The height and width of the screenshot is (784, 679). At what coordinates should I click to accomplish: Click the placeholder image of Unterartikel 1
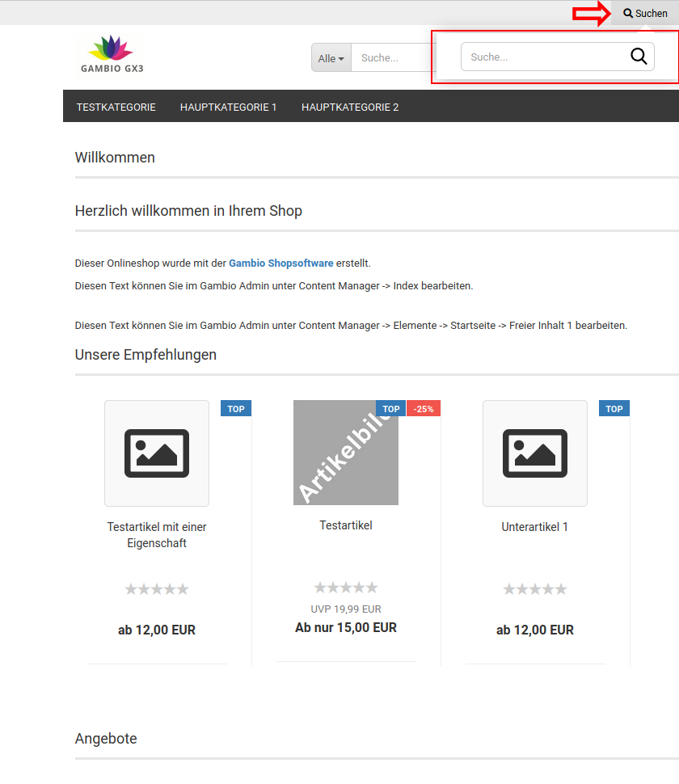[534, 453]
